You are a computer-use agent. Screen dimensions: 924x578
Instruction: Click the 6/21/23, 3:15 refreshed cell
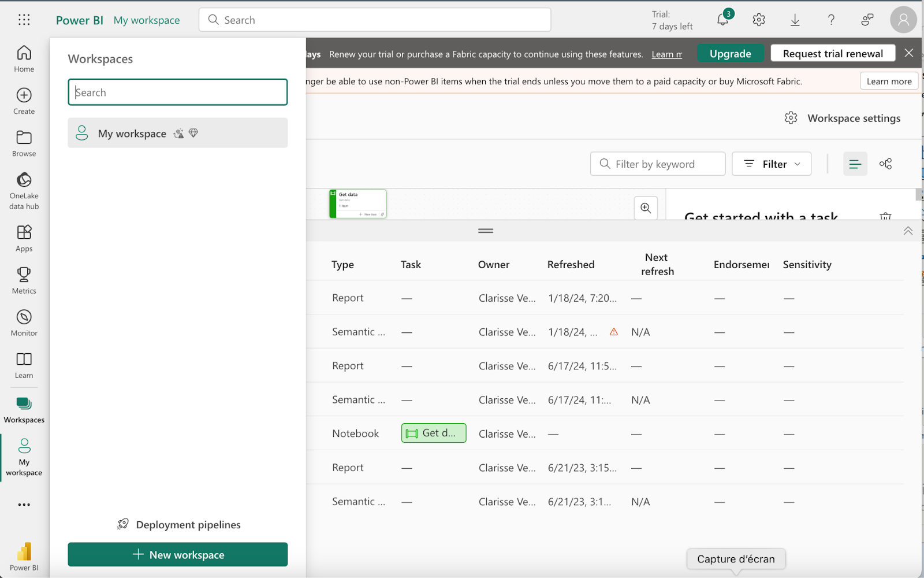point(582,468)
